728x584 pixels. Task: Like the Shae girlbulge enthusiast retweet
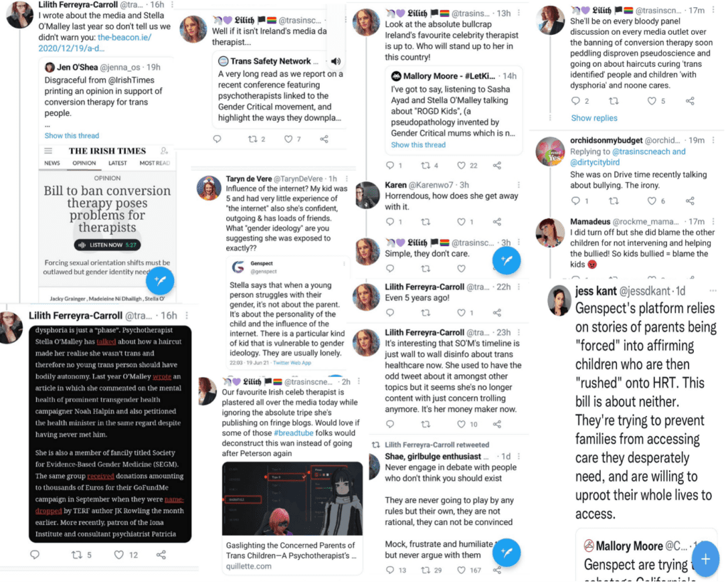tap(461, 570)
